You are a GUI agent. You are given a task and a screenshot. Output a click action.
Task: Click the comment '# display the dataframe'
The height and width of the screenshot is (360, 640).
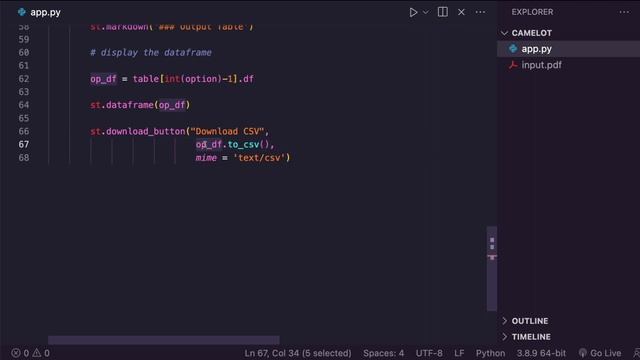click(x=151, y=53)
